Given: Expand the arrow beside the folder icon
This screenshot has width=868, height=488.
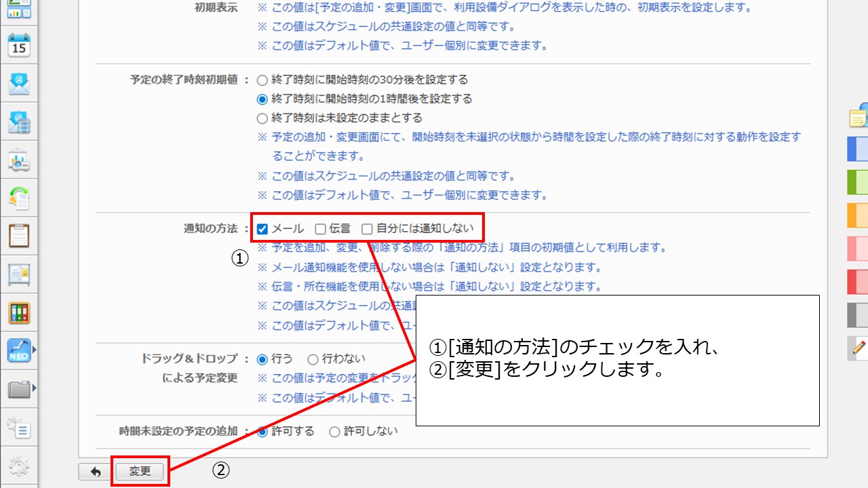Looking at the screenshot, I should pyautogui.click(x=34, y=389).
